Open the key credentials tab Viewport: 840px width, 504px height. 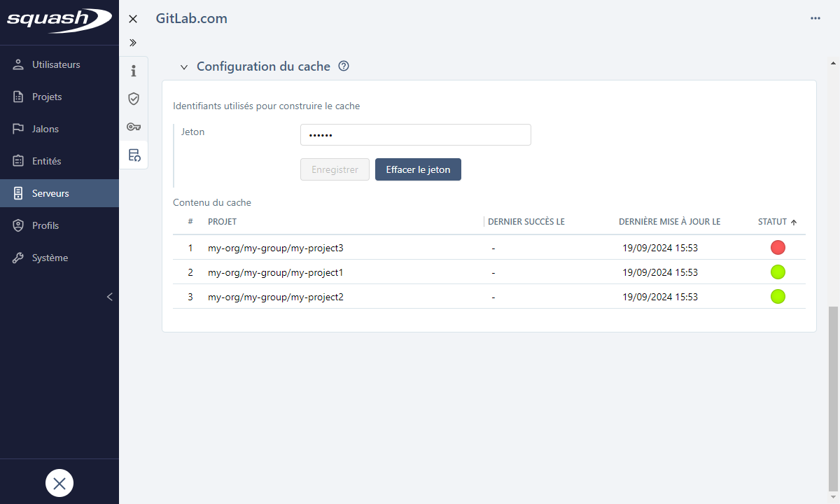pyautogui.click(x=133, y=127)
